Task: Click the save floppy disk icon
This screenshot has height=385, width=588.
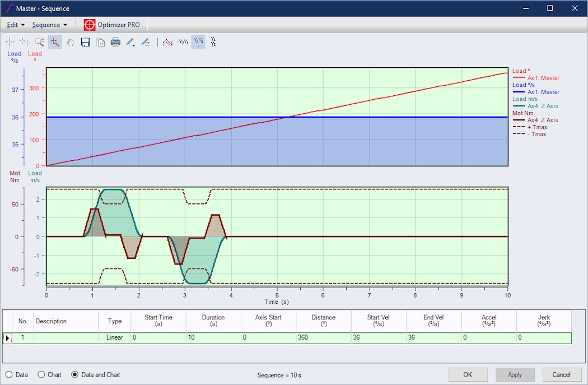Action: coord(86,42)
